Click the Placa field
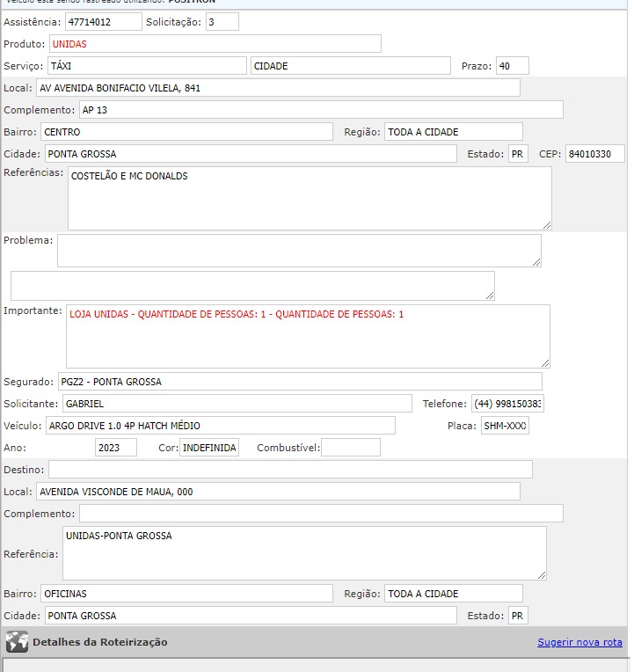Viewport: 634px width, 672px height. point(505,426)
